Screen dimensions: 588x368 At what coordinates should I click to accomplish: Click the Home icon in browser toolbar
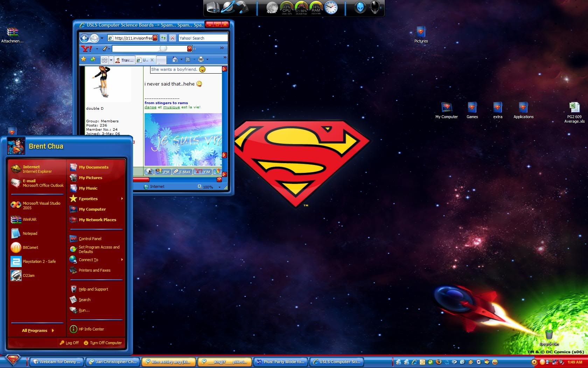pyautogui.click(x=175, y=60)
